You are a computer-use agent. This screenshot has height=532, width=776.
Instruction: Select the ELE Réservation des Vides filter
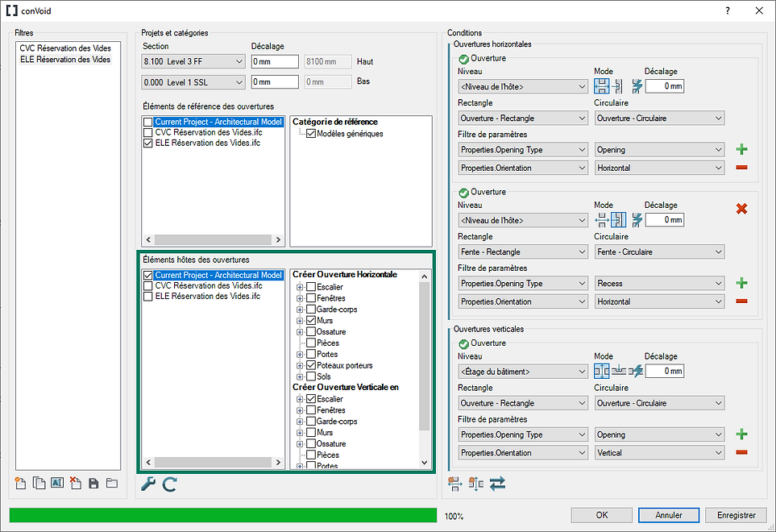[x=65, y=60]
